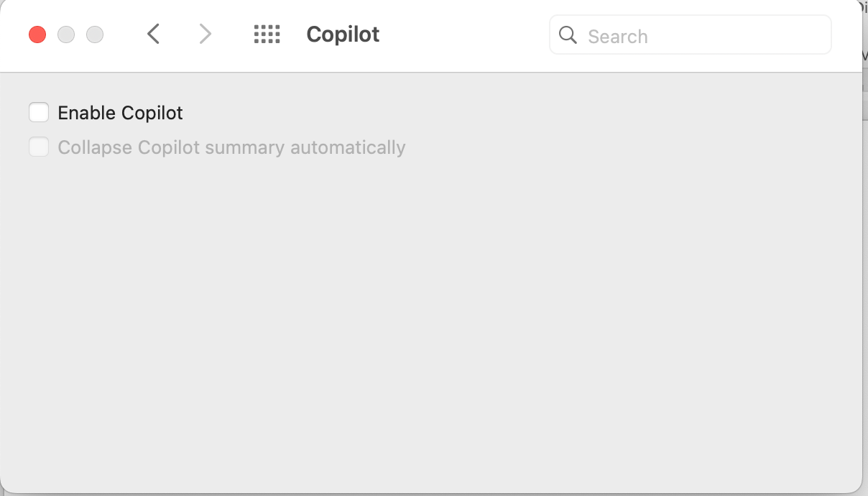The height and width of the screenshot is (496, 868).
Task: Go back using the left chevron
Action: [153, 34]
